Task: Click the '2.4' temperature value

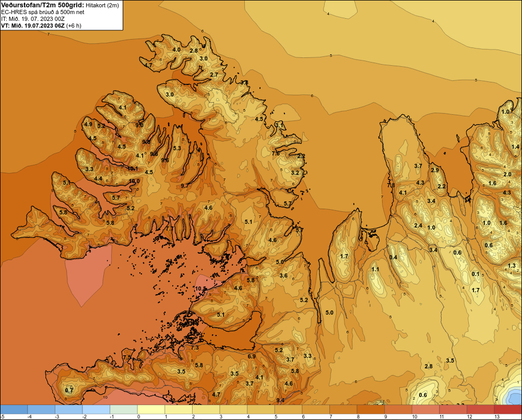Action: 418,225
